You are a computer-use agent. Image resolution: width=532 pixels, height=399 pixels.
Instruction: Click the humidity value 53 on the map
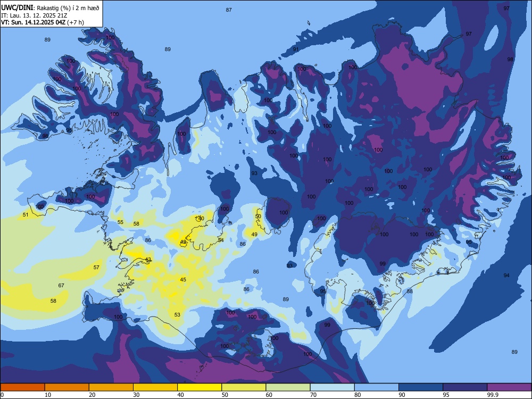[x=177, y=314]
